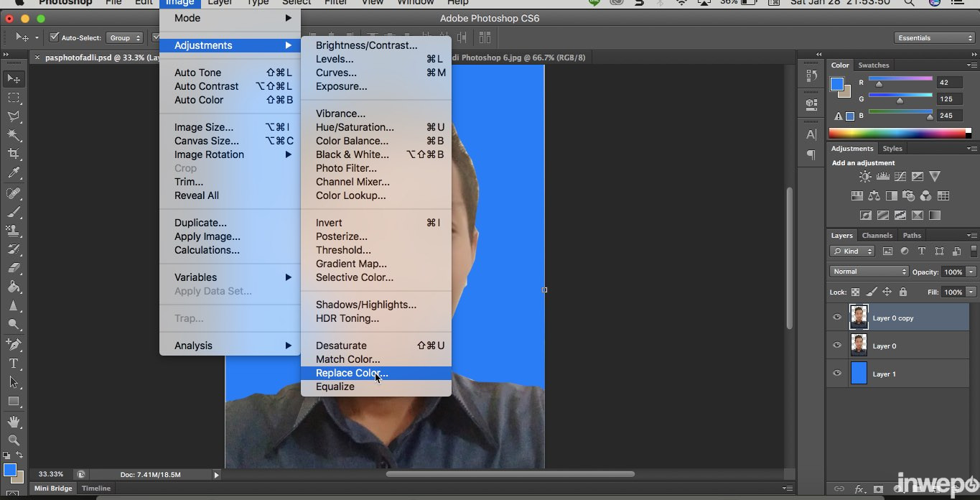Choose Replace Color from Adjustments submenu

click(351, 373)
